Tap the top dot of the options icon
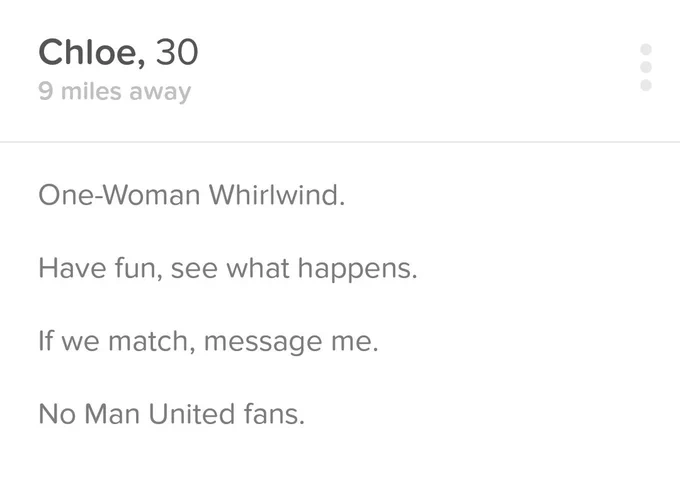The image size is (680, 482). pyautogui.click(x=646, y=49)
